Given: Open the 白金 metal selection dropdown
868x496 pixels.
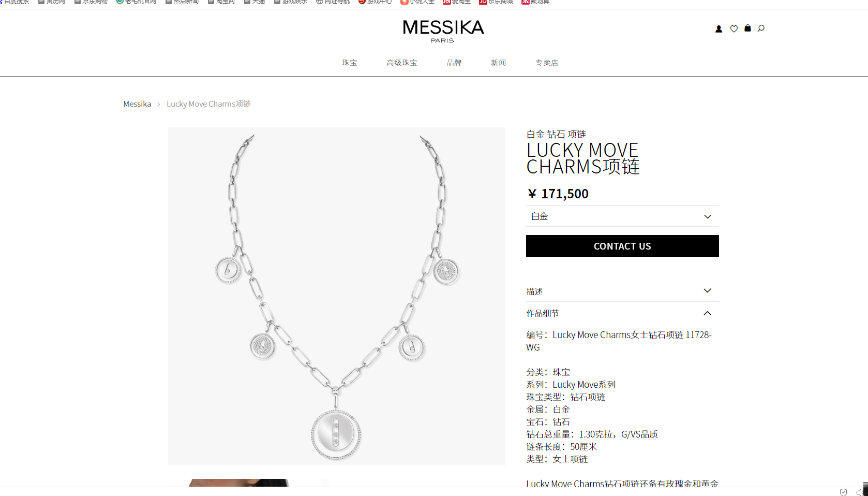Looking at the screenshot, I should (622, 216).
